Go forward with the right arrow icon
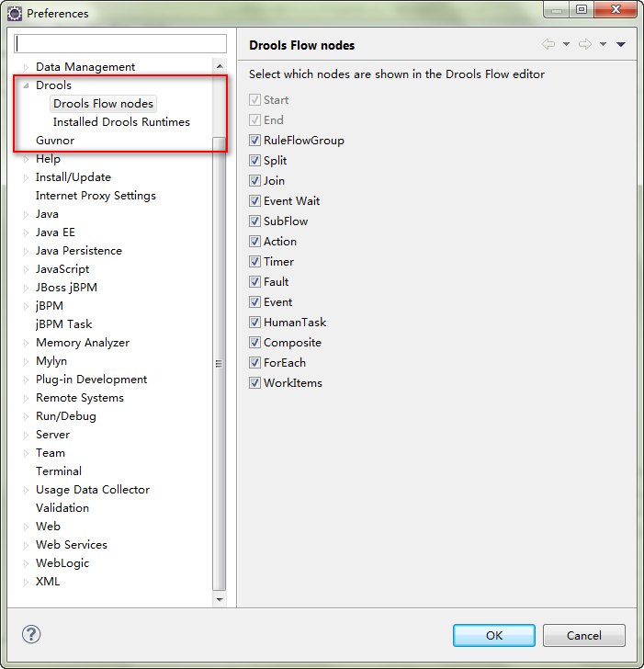The width and height of the screenshot is (644, 669). tap(585, 44)
